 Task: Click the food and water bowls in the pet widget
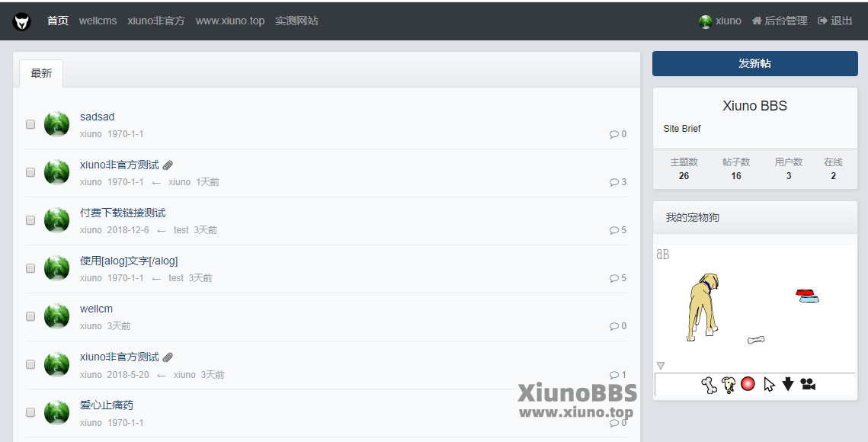pos(808,296)
